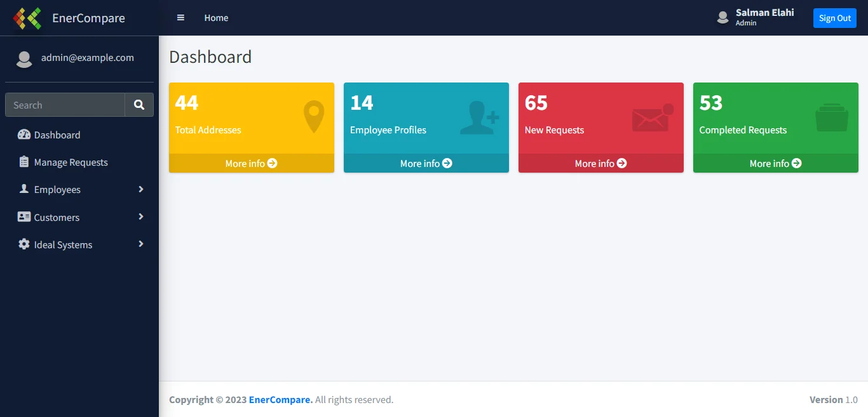Click the EnerCompare logo icon

27,18
